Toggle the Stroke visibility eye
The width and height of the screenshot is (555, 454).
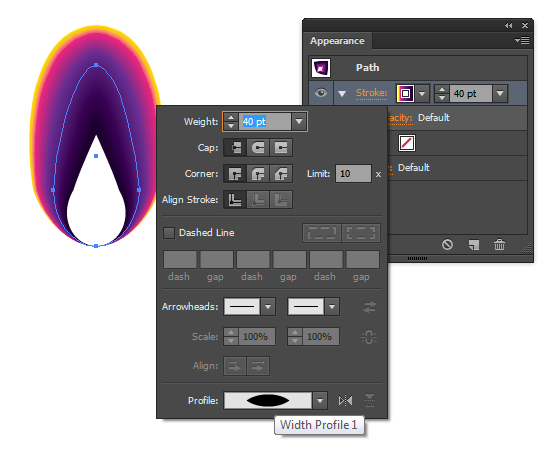tap(321, 93)
